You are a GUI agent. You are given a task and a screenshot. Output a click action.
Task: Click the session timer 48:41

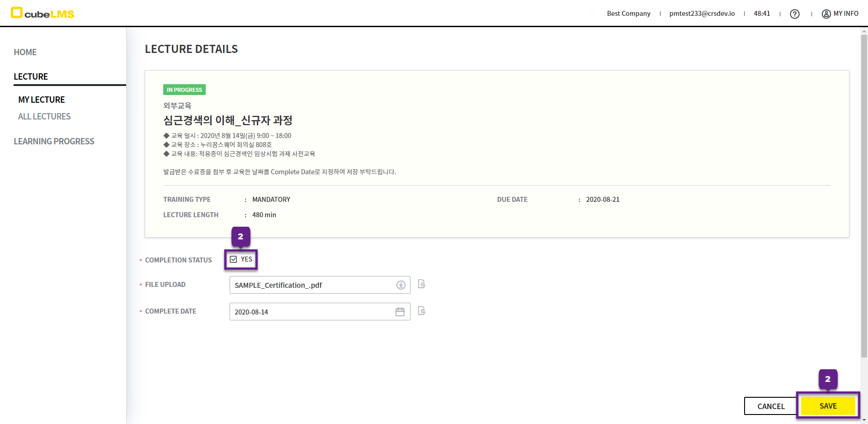pyautogui.click(x=762, y=14)
